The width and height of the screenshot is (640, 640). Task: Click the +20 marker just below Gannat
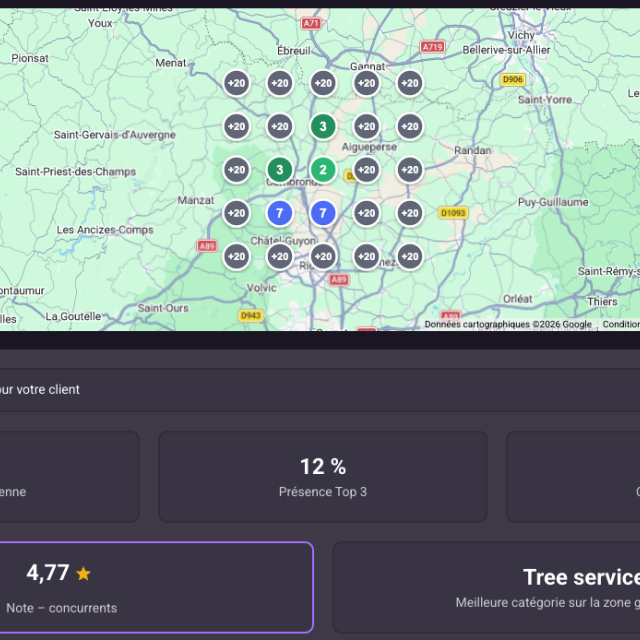pyautogui.click(x=366, y=84)
